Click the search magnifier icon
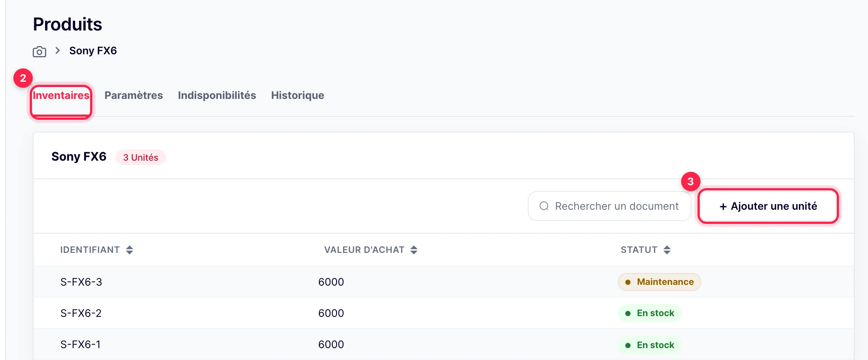868x360 pixels. pos(544,206)
